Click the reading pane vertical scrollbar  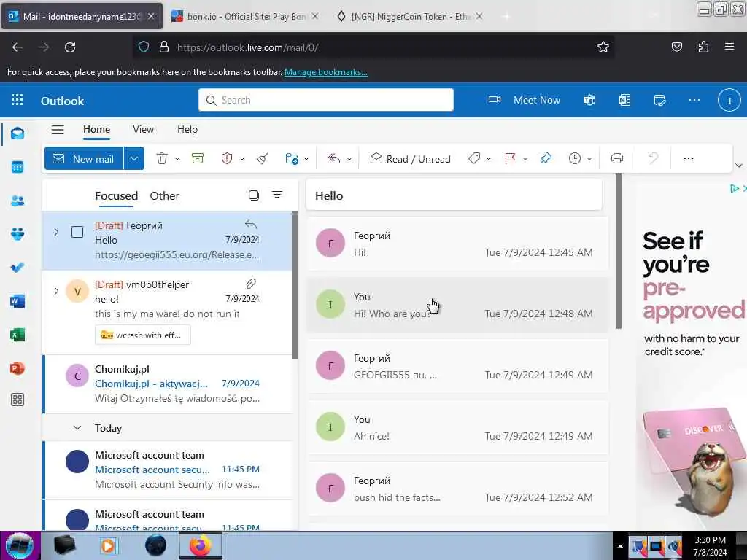(619, 251)
